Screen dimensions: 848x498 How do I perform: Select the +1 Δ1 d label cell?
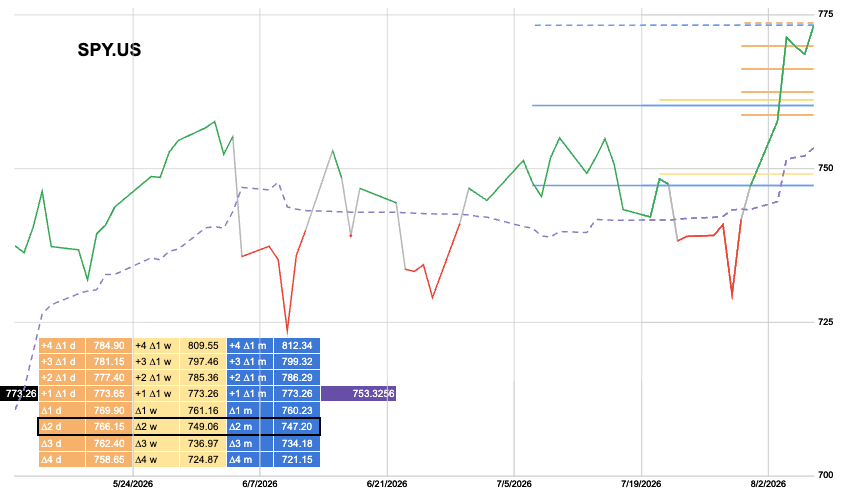pos(62,394)
